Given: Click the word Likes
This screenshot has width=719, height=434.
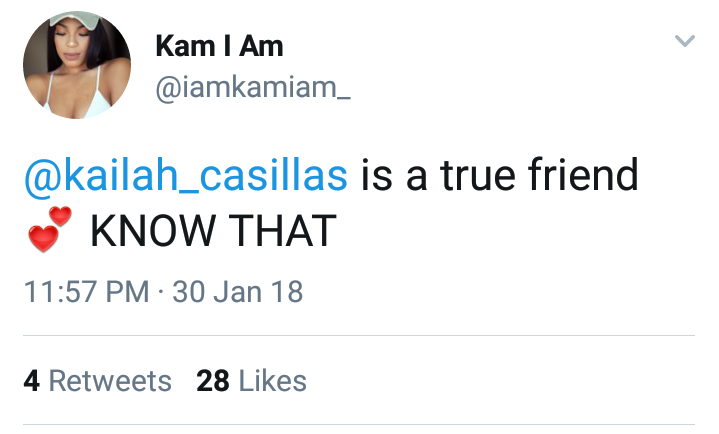Looking at the screenshot, I should [x=273, y=381].
